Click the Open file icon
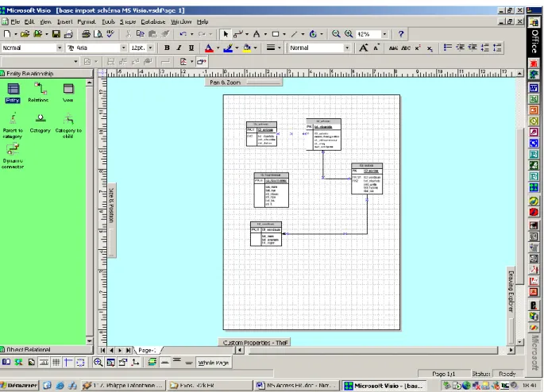The image size is (544, 392). pos(25,34)
